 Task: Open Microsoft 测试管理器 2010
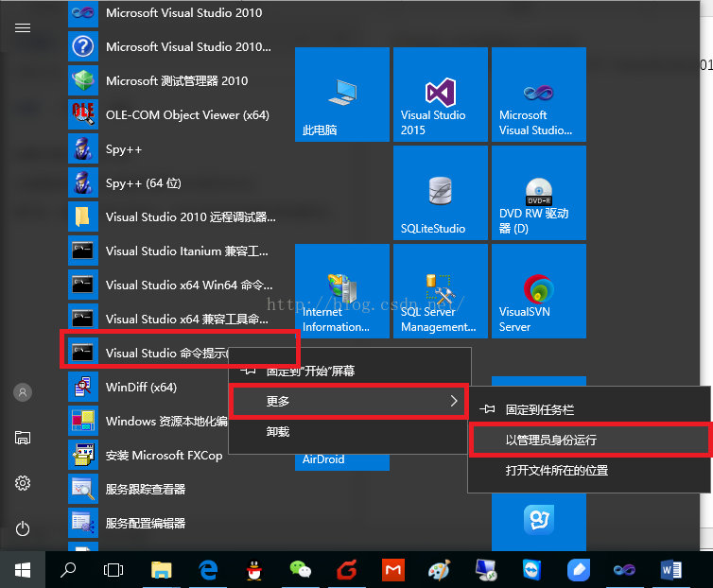click(173, 81)
